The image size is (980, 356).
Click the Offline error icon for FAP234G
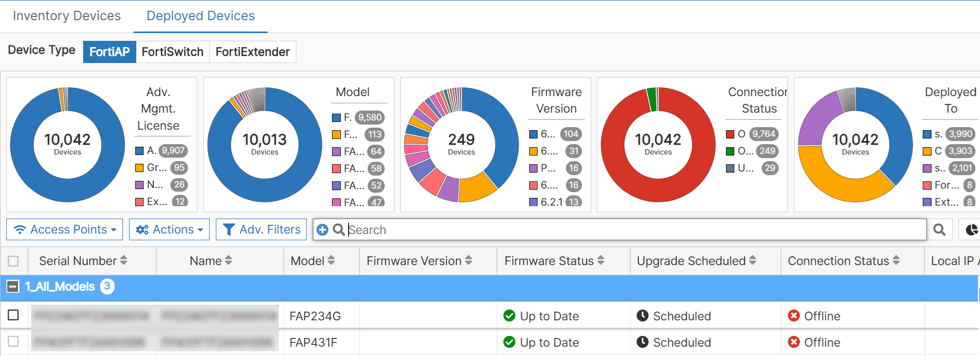click(794, 316)
